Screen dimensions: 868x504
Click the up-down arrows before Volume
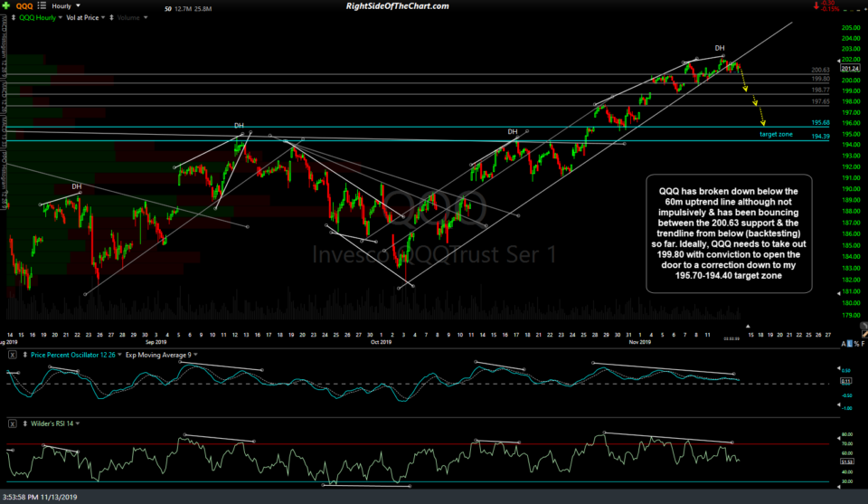pos(111,18)
